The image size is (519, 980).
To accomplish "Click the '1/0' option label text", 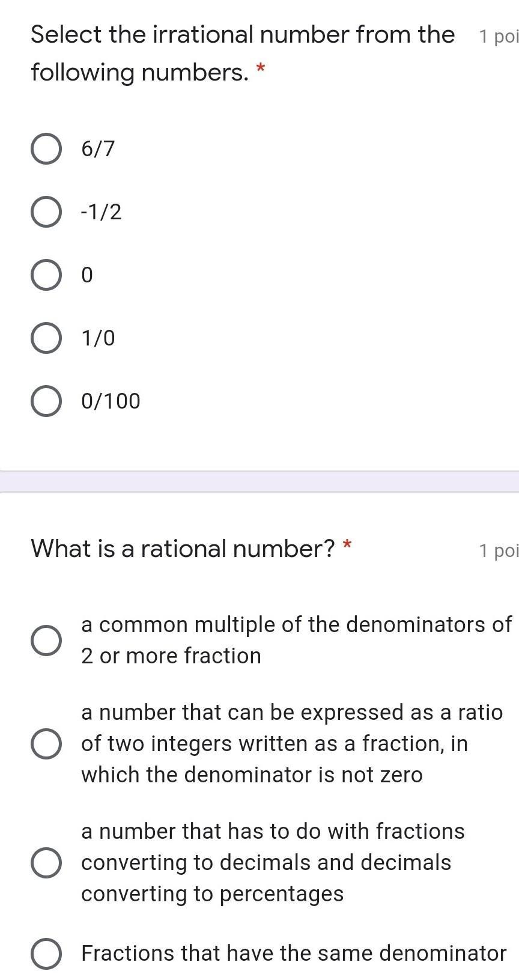I will [98, 338].
